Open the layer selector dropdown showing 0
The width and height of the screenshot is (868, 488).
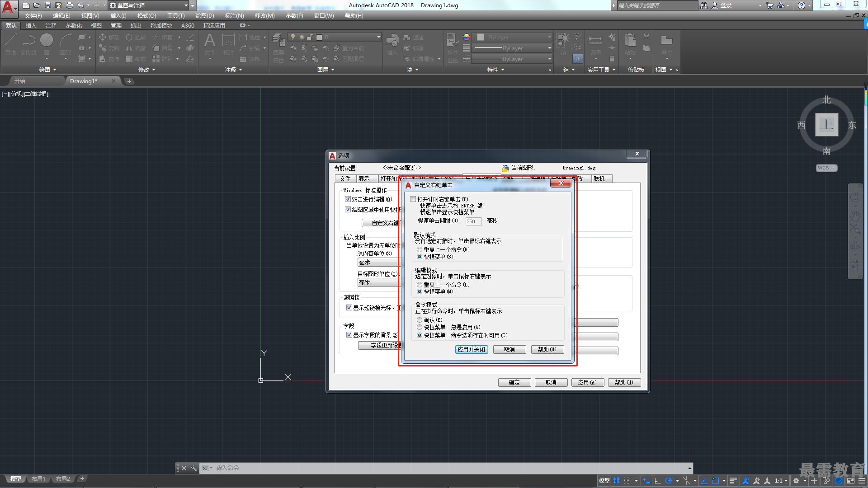tap(335, 37)
